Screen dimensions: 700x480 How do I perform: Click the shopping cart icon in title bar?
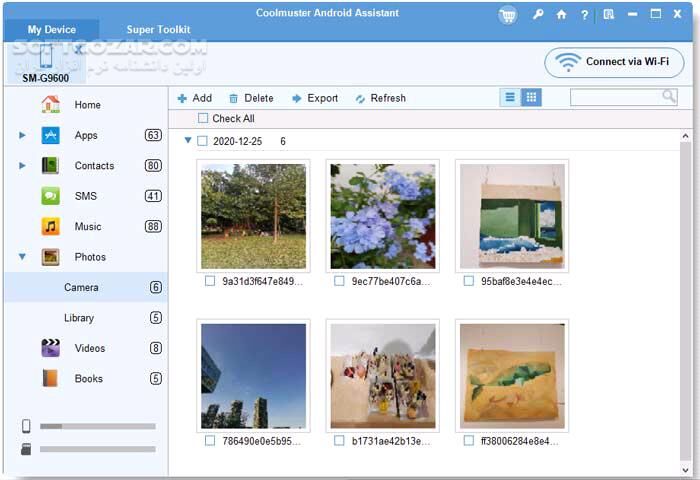tap(508, 15)
